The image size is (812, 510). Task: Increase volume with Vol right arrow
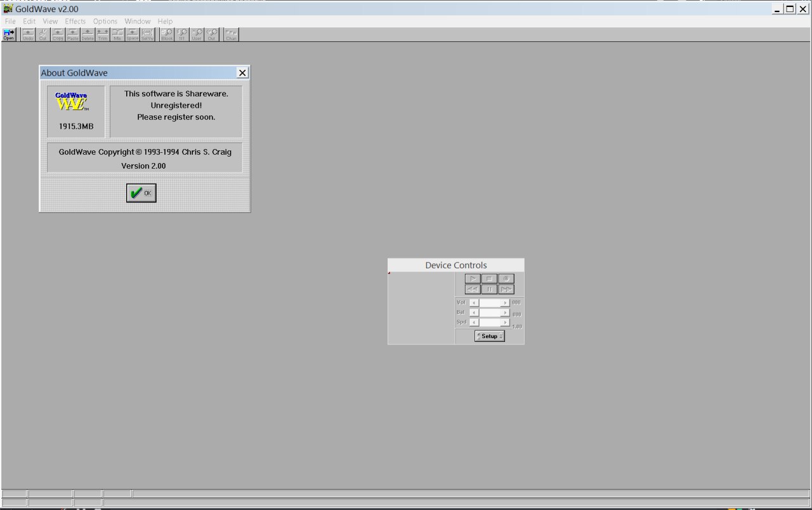coord(505,303)
